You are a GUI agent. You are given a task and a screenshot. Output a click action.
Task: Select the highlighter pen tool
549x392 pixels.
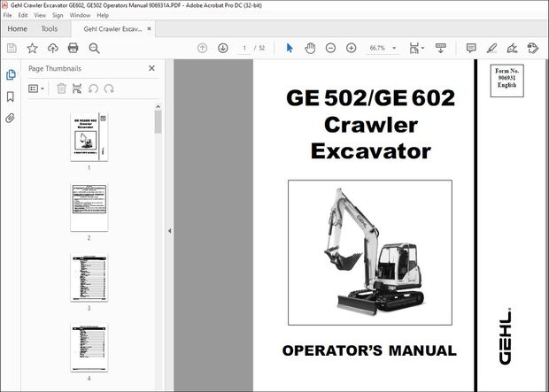(492, 48)
